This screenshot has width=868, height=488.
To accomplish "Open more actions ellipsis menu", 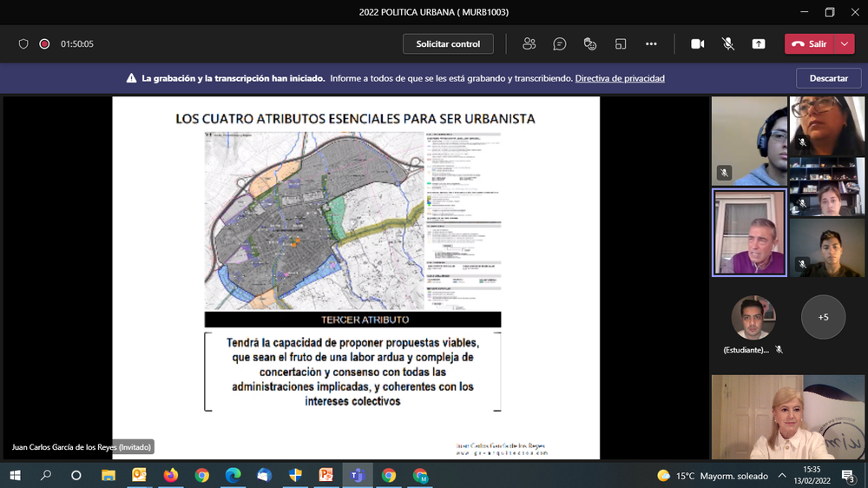I will pyautogui.click(x=651, y=44).
